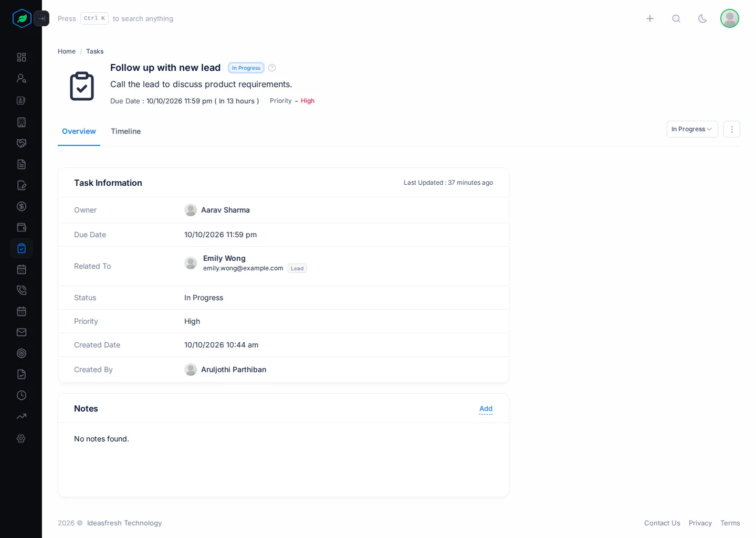Viewport: 756px width, 538px height.
Task: Open the mail envelope sidebar icon
Action: tap(22, 332)
